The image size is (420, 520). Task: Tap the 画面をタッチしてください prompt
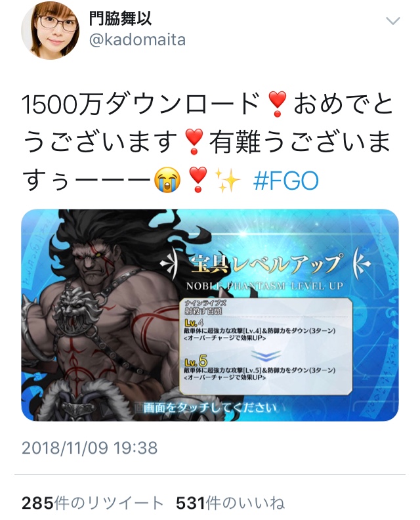[210, 408]
